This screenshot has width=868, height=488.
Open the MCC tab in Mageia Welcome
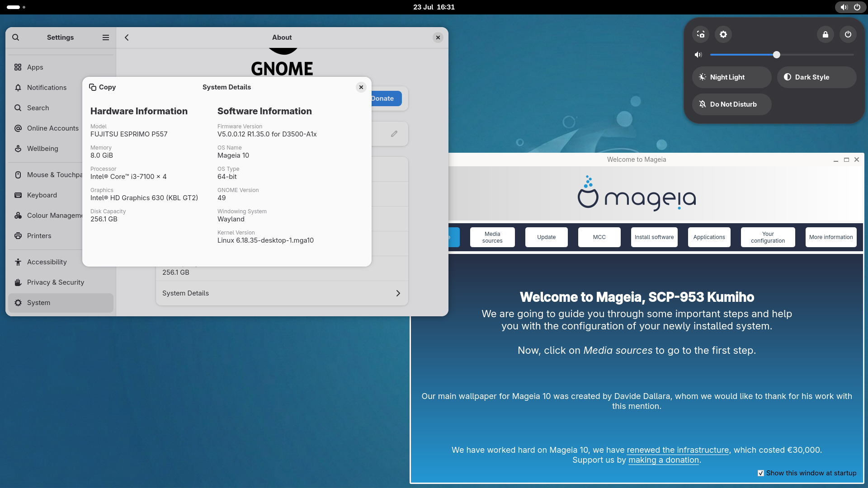click(599, 237)
